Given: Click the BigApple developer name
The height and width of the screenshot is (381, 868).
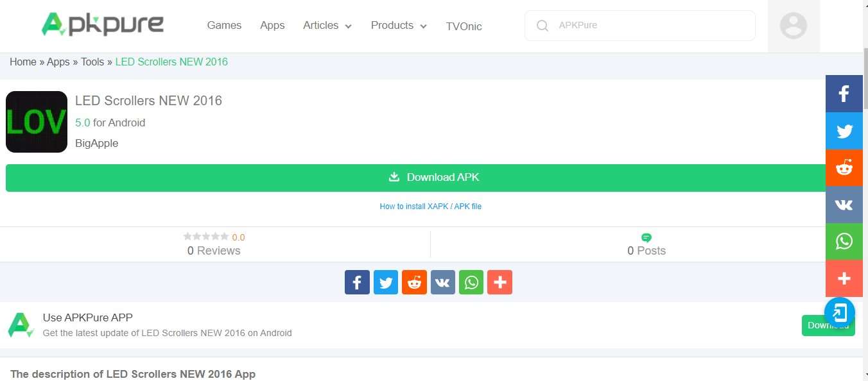Looking at the screenshot, I should pos(97,143).
